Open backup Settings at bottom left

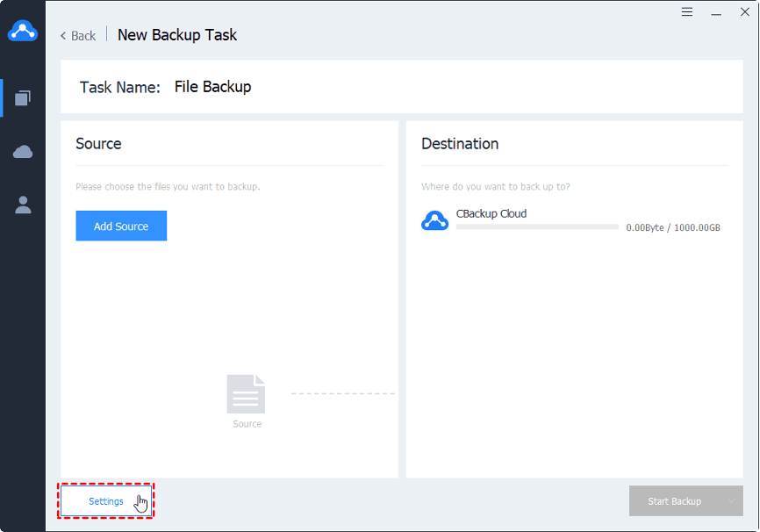(x=106, y=501)
